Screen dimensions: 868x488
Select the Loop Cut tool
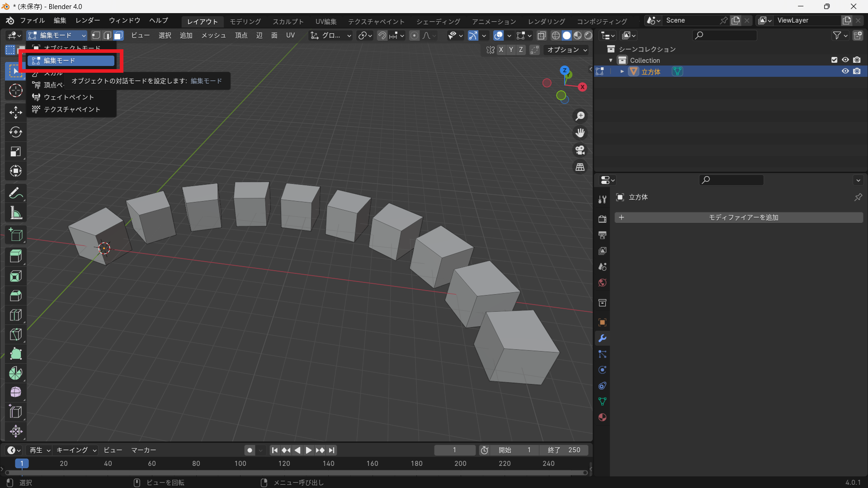pos(16,315)
